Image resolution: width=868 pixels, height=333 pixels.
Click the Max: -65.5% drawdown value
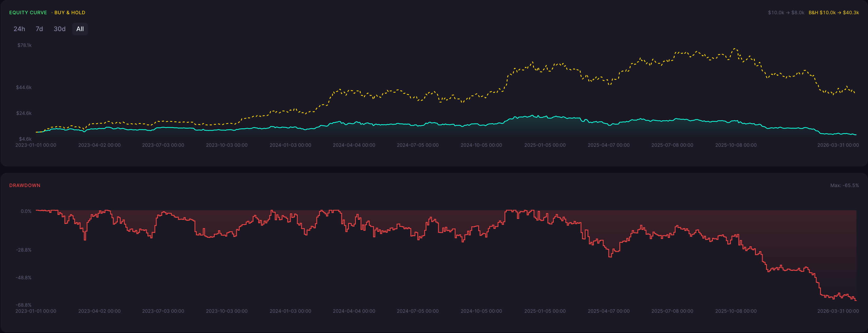pyautogui.click(x=844, y=185)
